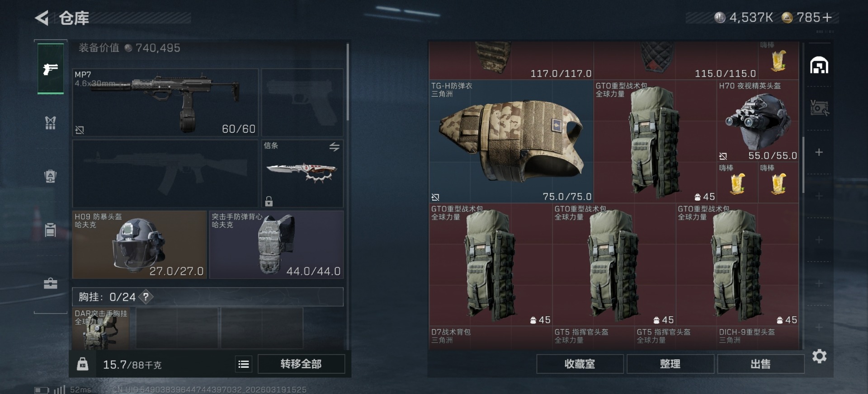Open the briefcase sidebar category
The height and width of the screenshot is (394, 868).
click(x=50, y=283)
